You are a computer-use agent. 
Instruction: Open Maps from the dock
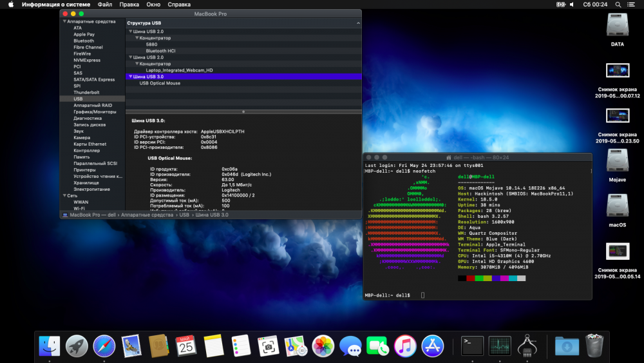296,346
